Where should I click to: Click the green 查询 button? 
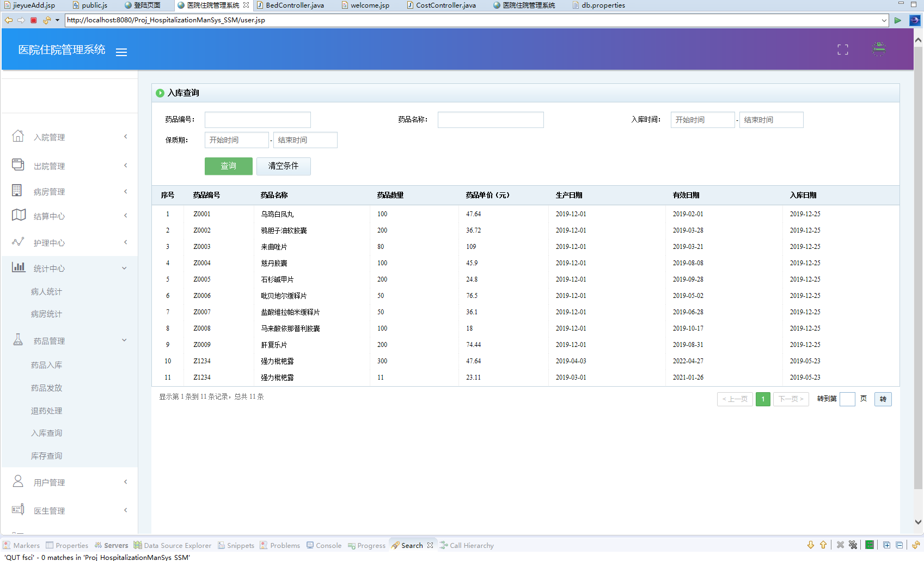[228, 166]
